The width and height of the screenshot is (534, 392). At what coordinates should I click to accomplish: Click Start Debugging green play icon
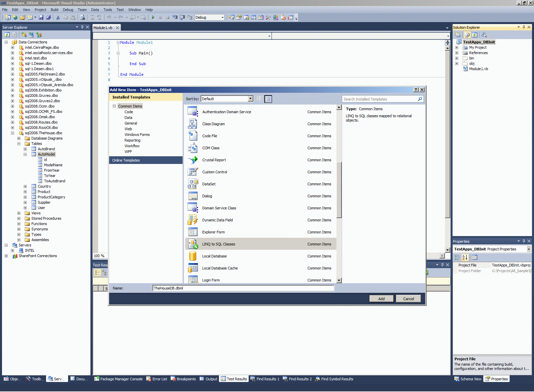click(153, 17)
